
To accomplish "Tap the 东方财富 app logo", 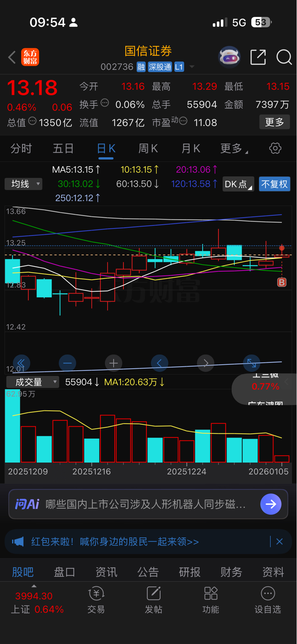I will click(30, 57).
